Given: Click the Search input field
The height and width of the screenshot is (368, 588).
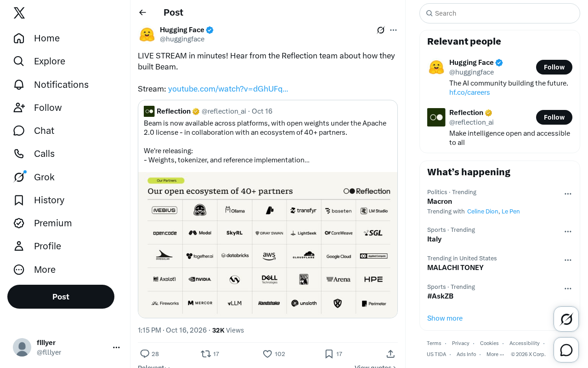Looking at the screenshot, I should (x=500, y=13).
